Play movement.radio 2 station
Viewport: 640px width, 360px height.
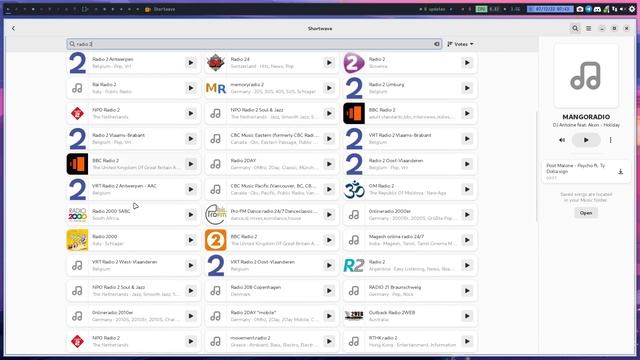tap(329, 341)
